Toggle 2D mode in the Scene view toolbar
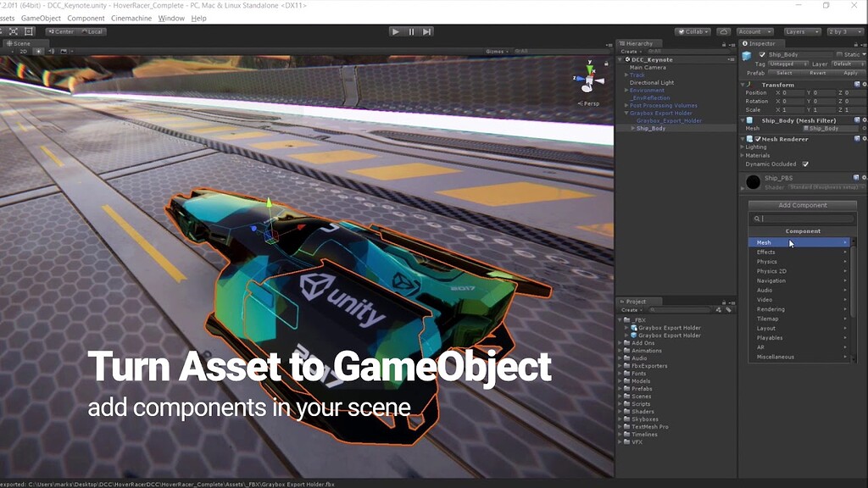 point(23,51)
